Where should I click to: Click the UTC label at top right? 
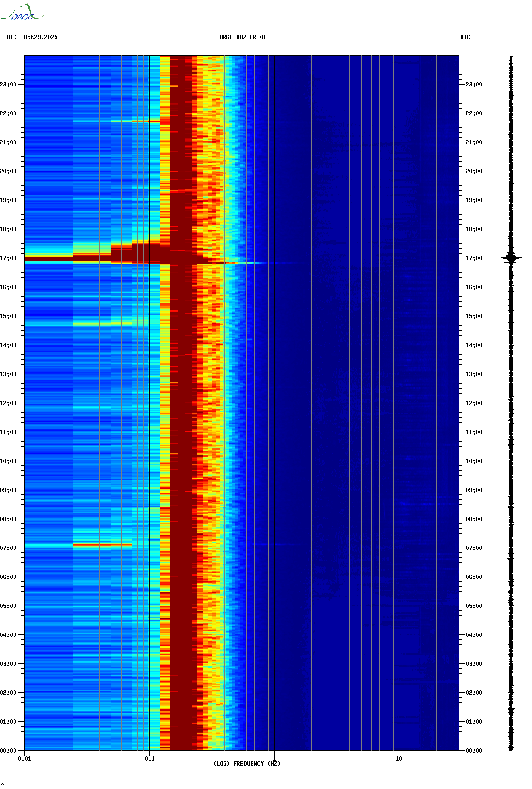[465, 37]
